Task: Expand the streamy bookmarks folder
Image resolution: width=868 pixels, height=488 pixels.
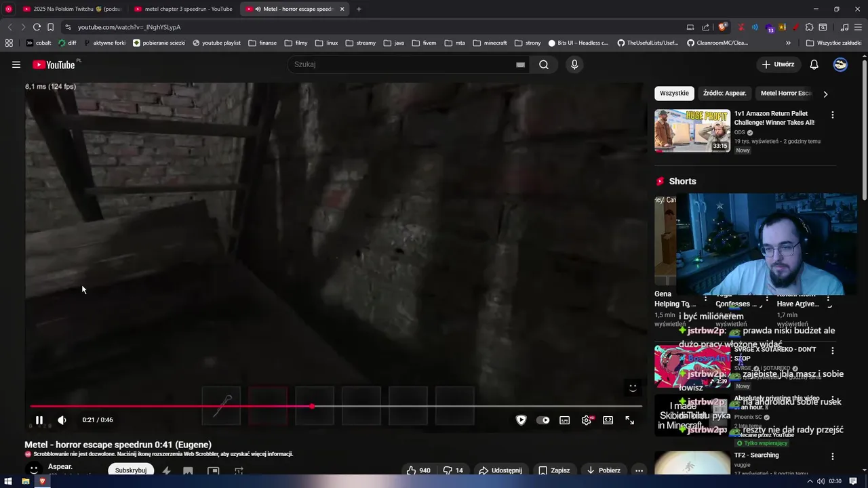Action: point(360,43)
